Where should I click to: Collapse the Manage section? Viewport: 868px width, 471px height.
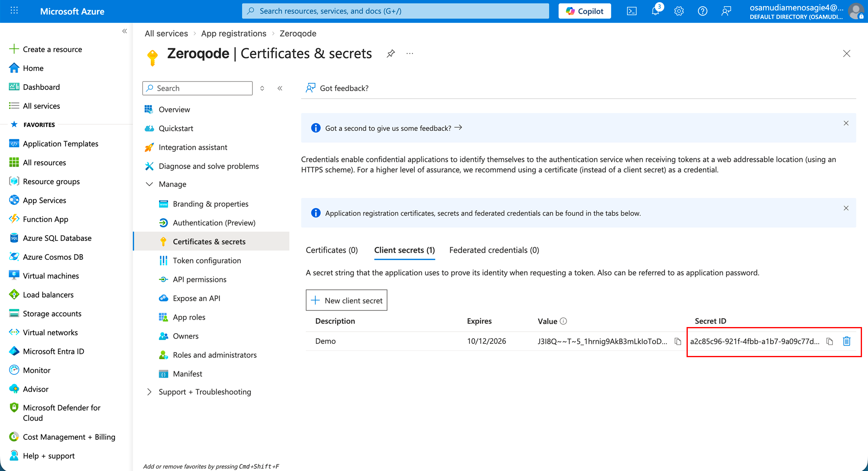point(149,184)
